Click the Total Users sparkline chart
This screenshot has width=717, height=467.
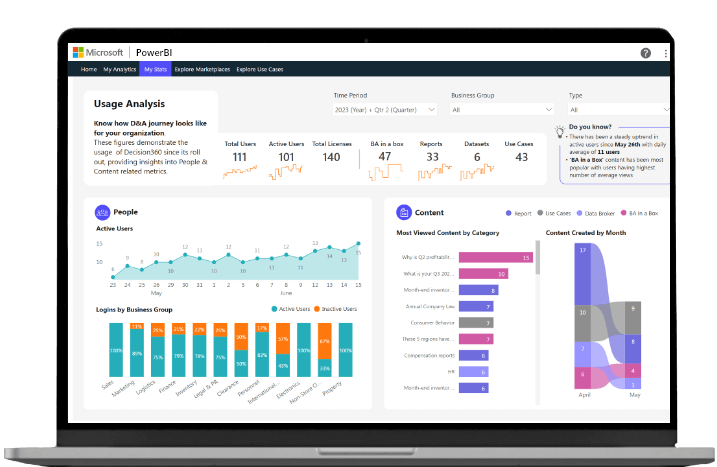tap(239, 173)
